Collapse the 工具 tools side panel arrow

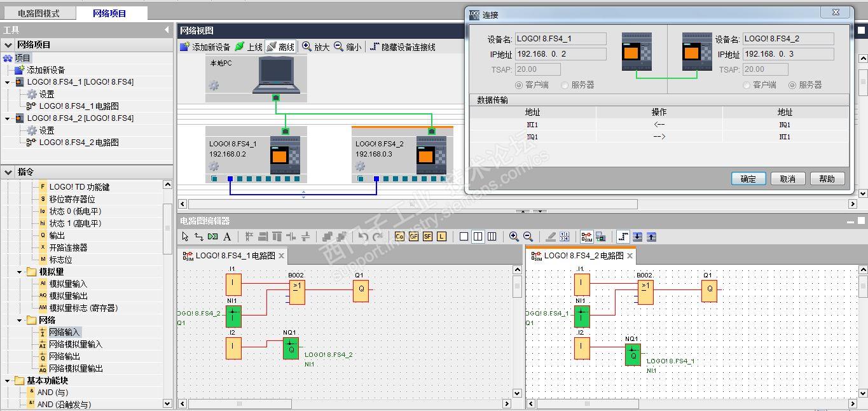pyautogui.click(x=167, y=30)
